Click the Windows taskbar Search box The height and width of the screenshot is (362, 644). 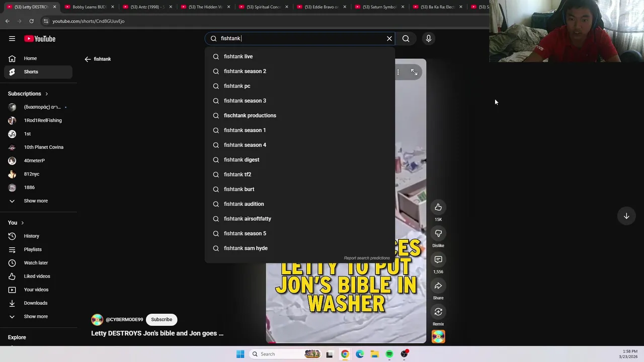286,354
